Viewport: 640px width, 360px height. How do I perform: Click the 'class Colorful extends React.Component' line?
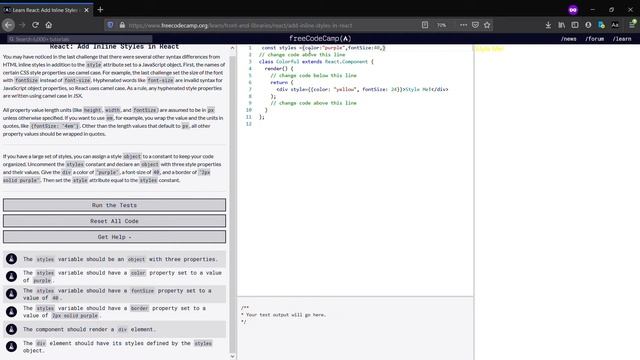pyautogui.click(x=316, y=62)
